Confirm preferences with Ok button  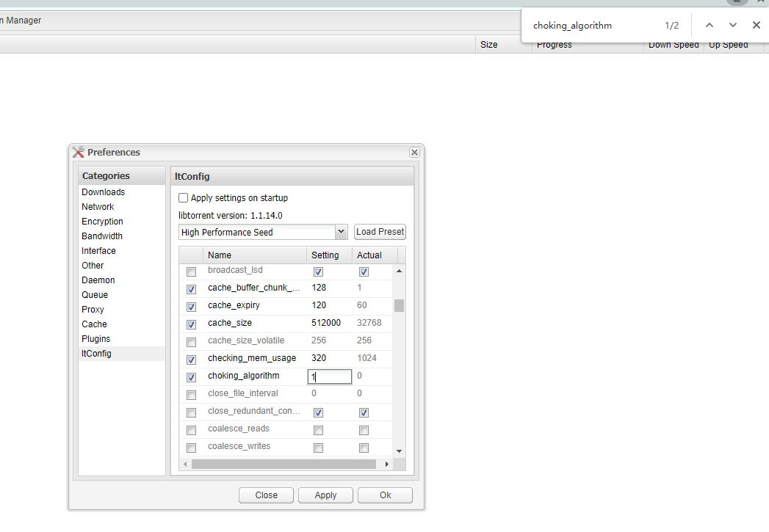click(385, 495)
